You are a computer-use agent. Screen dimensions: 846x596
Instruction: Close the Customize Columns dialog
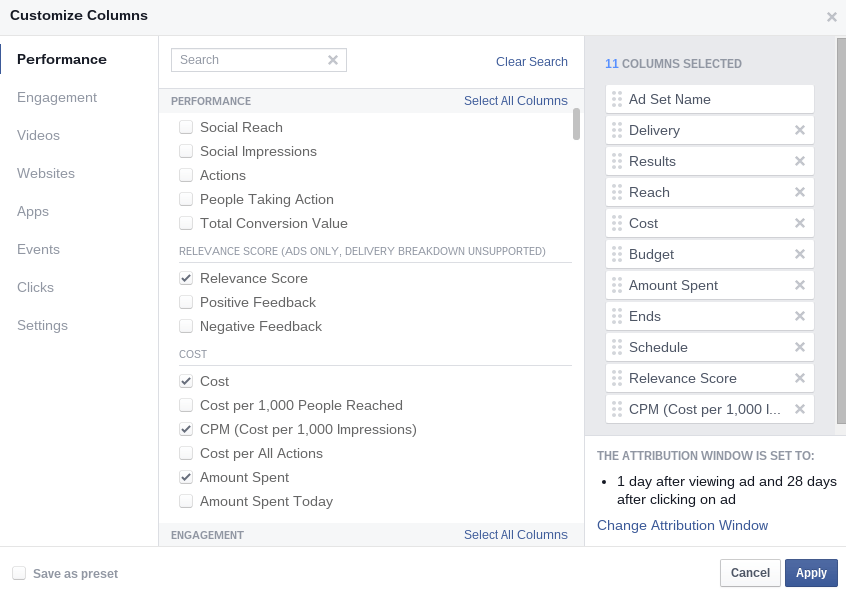click(x=831, y=17)
